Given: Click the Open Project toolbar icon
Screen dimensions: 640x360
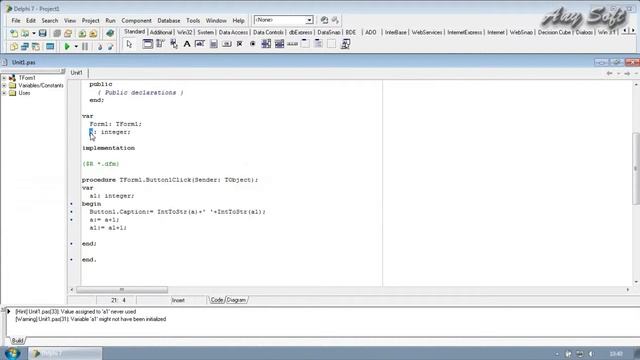Looking at the screenshot, I should pyautogui.click(x=68, y=33).
